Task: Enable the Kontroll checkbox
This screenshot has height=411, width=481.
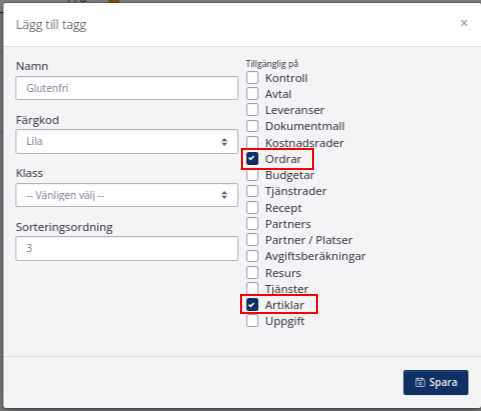Action: click(x=252, y=78)
